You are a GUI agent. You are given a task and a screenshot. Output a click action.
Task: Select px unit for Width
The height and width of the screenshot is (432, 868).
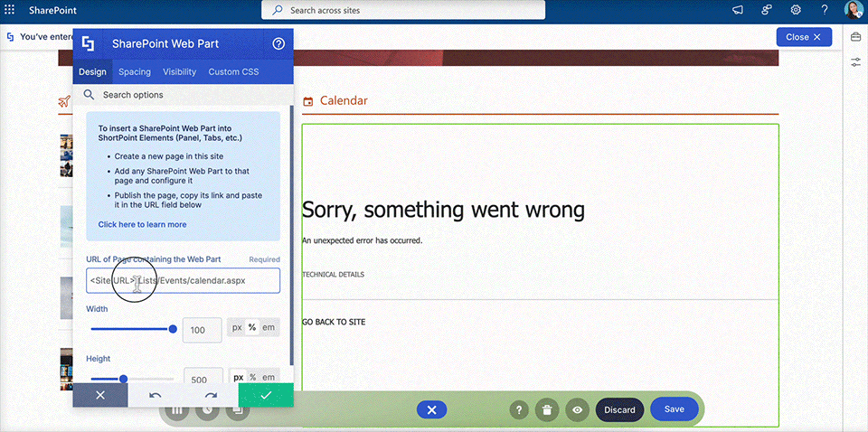tap(237, 327)
